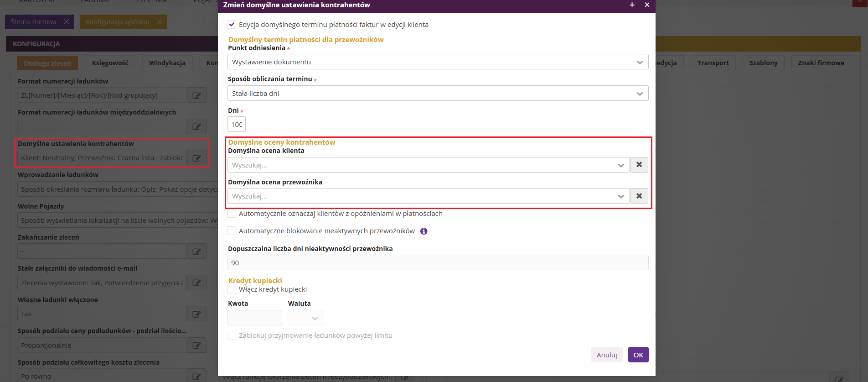Cancel with Anuluj button

pos(607,355)
